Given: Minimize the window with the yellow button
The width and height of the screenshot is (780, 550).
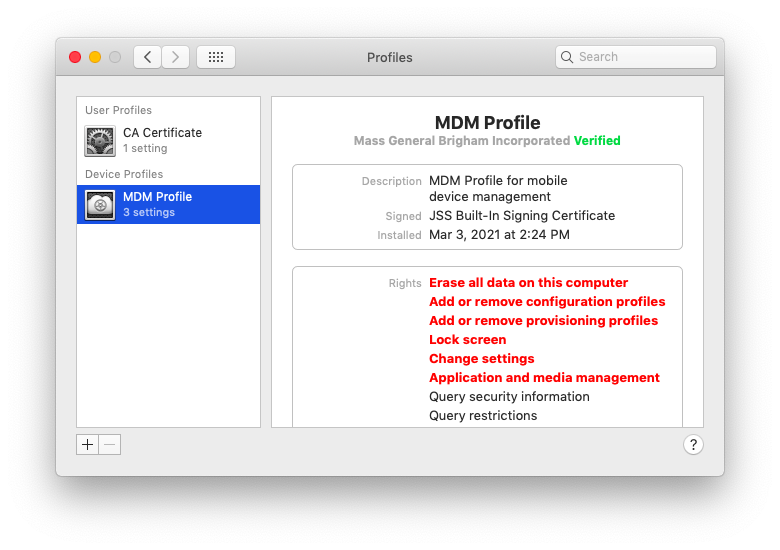Looking at the screenshot, I should (x=95, y=57).
